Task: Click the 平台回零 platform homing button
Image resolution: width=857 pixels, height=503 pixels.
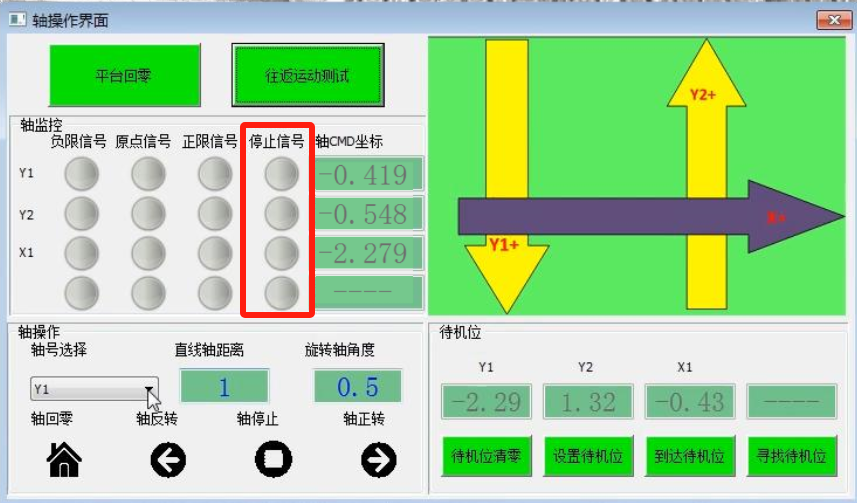Action: click(124, 75)
